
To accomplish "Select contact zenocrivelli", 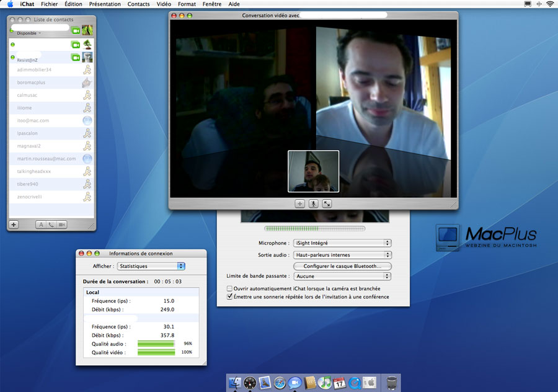I will [51, 197].
